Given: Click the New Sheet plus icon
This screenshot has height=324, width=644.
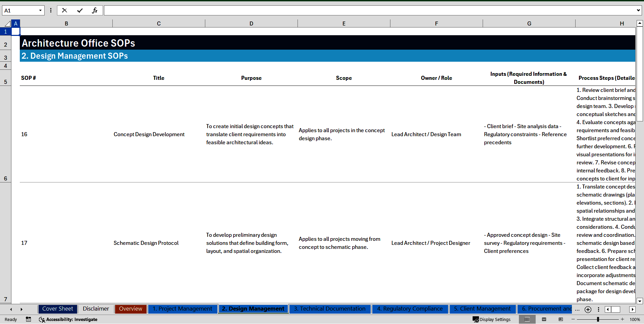Looking at the screenshot, I should tap(588, 310).
